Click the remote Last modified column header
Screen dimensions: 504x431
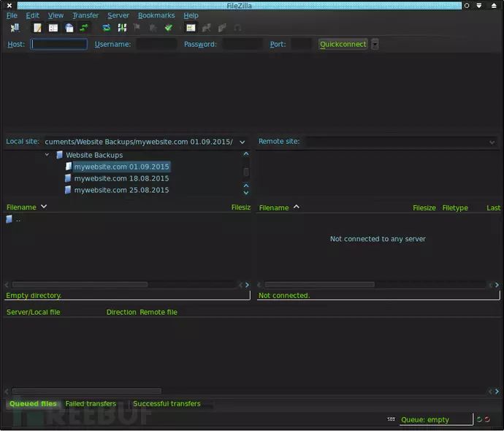493,208
